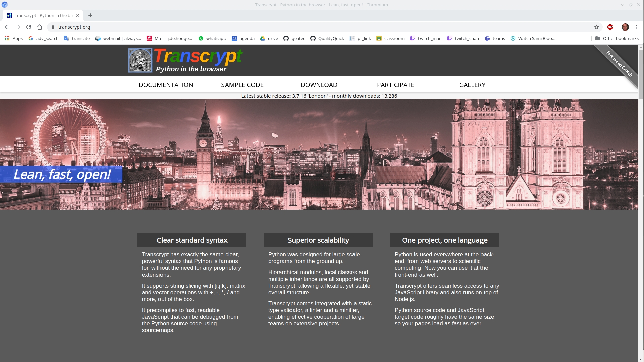Open the Apps grid shortcut
The width and height of the screenshot is (644, 362).
pos(14,38)
